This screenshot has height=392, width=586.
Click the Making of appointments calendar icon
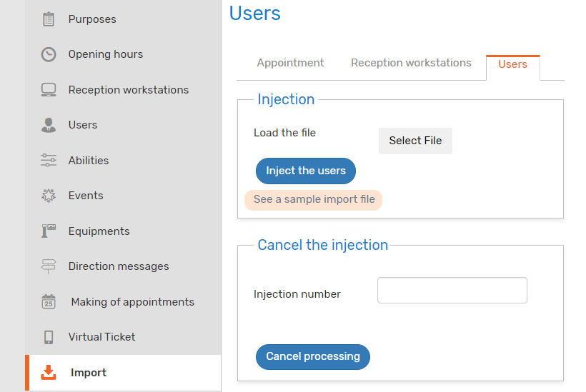[x=48, y=301]
